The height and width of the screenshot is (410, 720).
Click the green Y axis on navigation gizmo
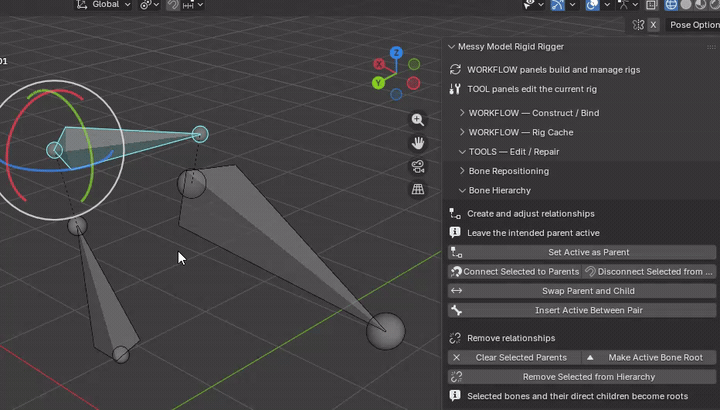(378, 83)
